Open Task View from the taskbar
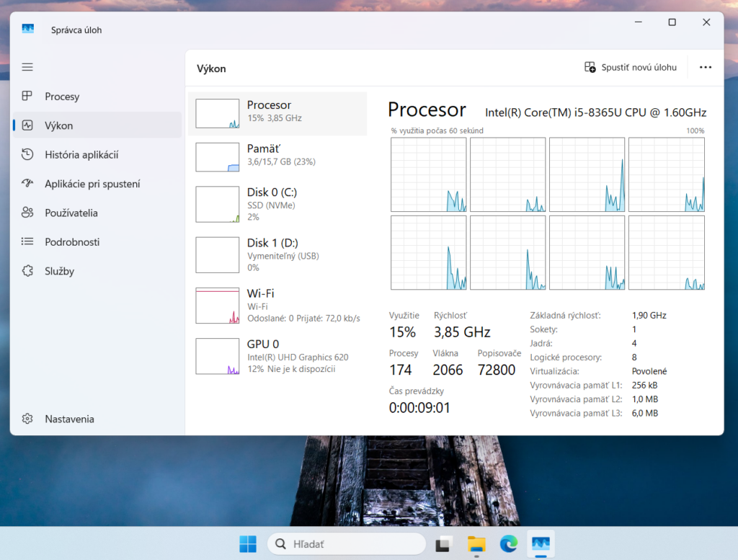This screenshot has height=560, width=738. [x=443, y=544]
